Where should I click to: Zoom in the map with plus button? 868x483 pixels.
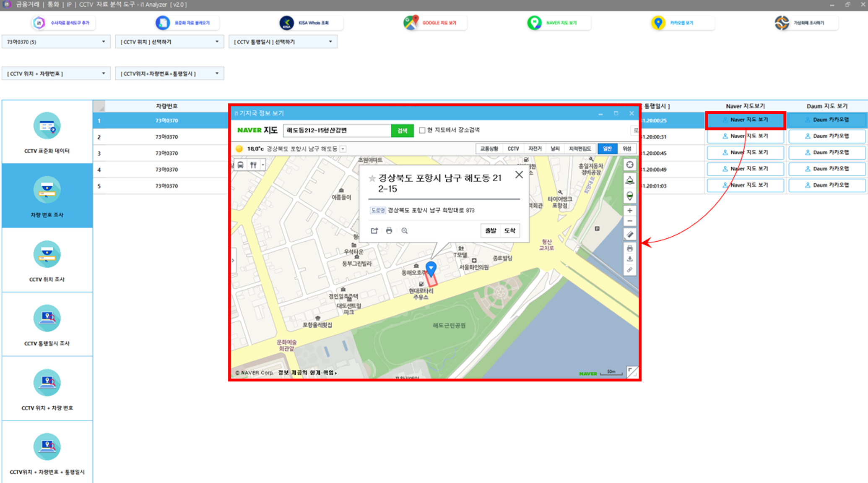pos(630,210)
